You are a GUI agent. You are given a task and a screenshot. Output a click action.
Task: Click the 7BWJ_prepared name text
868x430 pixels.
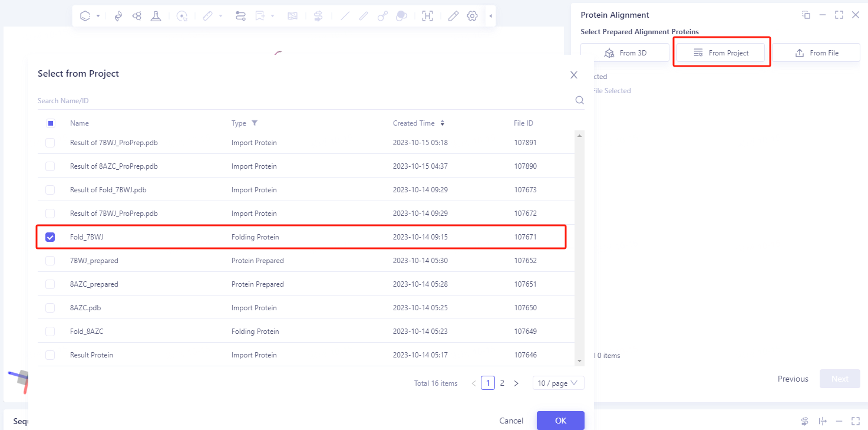coord(94,261)
